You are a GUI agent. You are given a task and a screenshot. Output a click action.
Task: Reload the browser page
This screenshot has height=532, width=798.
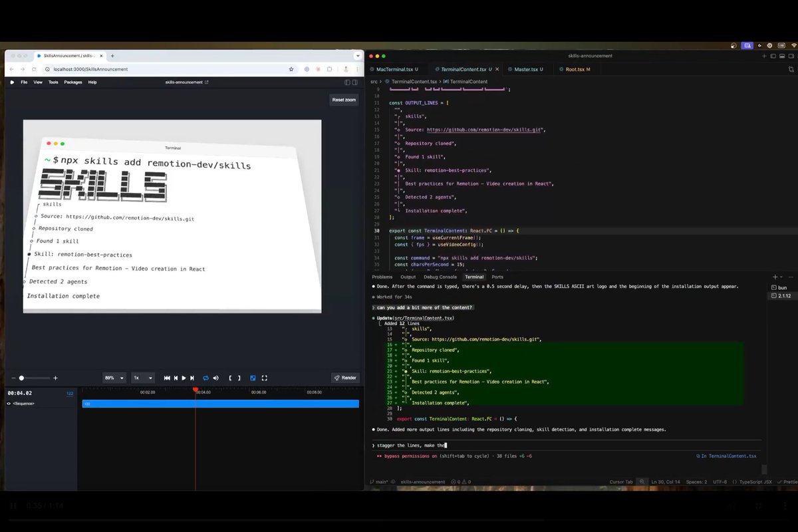(x=35, y=69)
